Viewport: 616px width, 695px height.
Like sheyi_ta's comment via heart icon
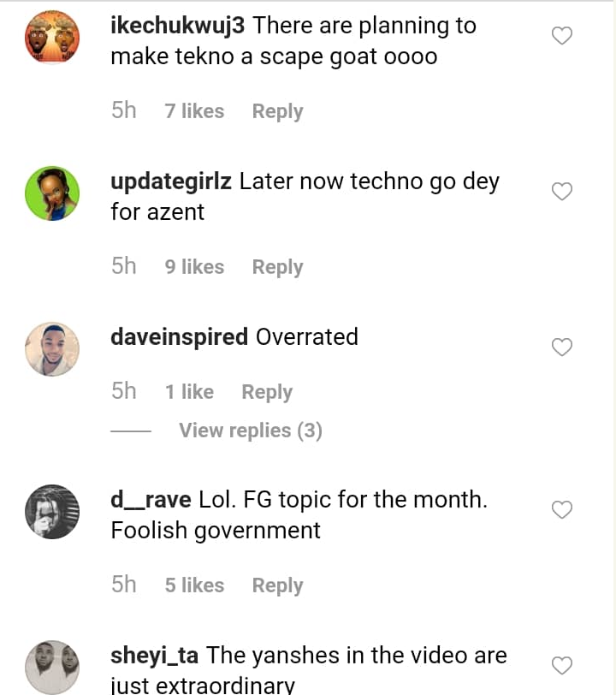pyautogui.click(x=561, y=665)
